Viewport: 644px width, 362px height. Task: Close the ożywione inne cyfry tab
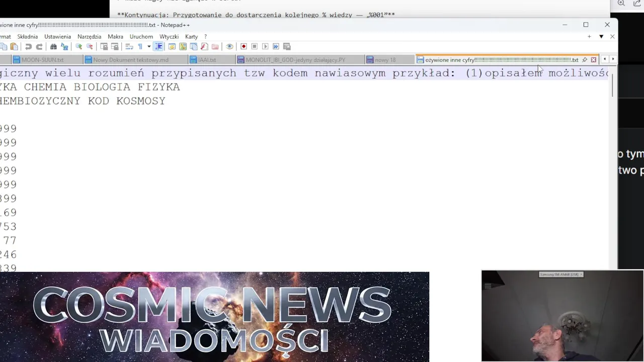click(594, 60)
